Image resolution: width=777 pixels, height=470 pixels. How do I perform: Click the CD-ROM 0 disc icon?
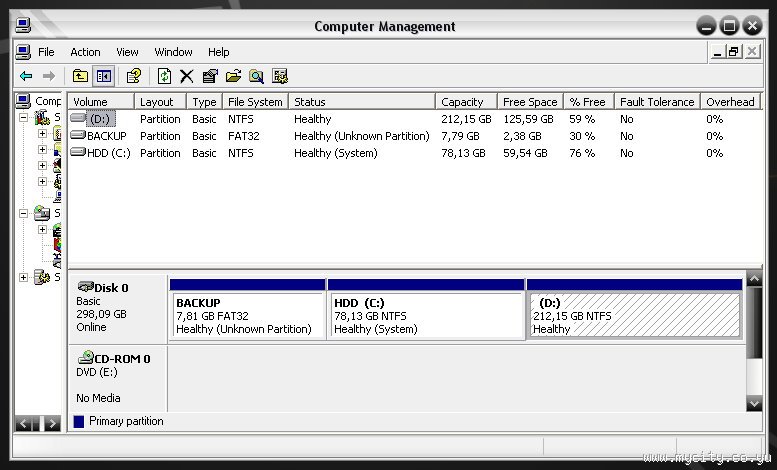[x=85, y=357]
